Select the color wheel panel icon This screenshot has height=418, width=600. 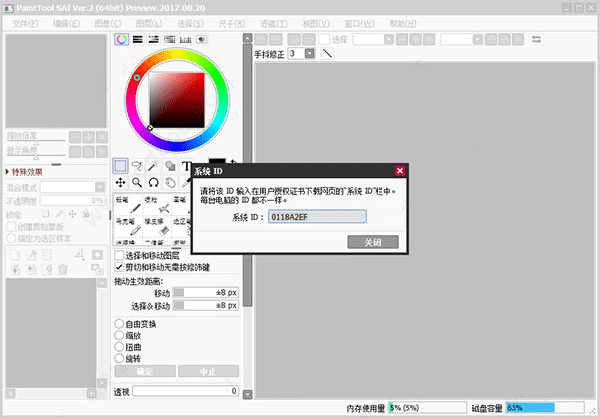122,39
